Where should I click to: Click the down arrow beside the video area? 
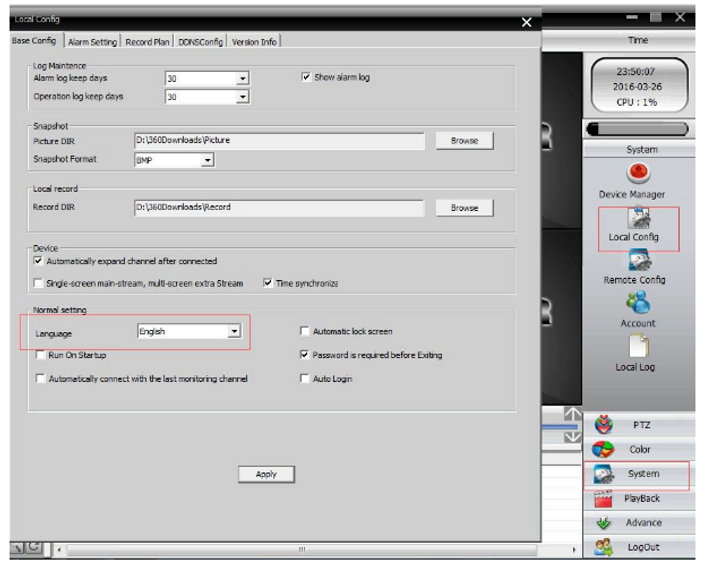click(572, 437)
